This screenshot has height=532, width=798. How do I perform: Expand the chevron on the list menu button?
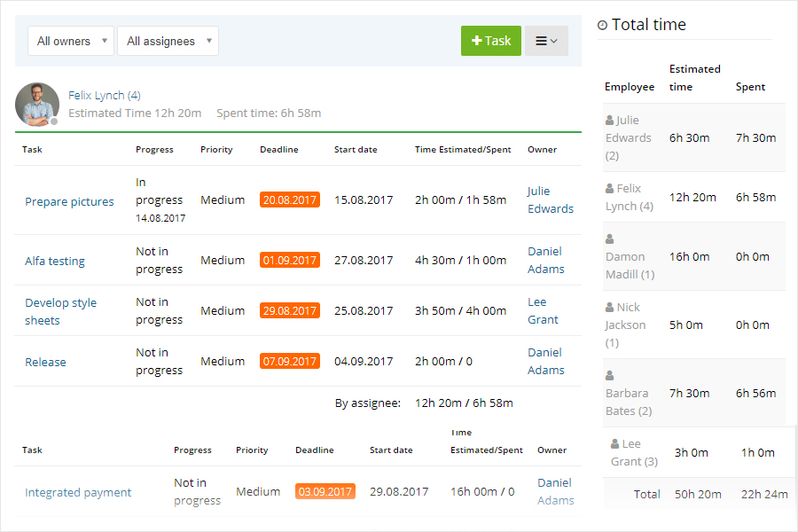[553, 41]
